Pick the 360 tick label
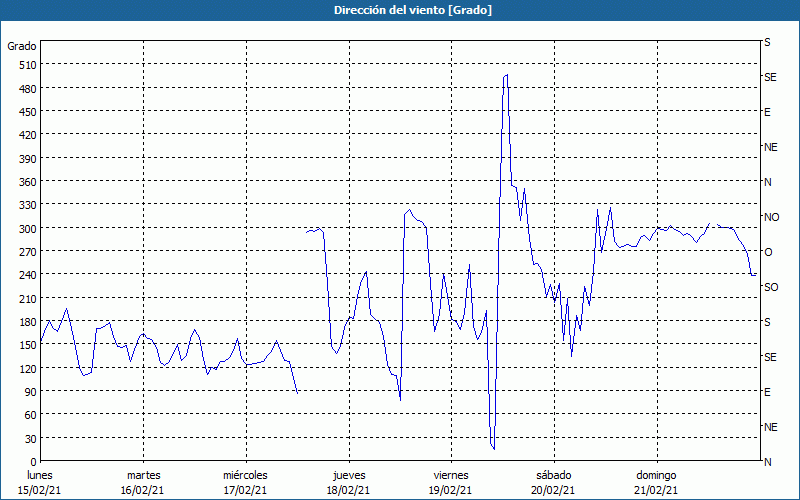This screenshot has width=800, height=500. click(28, 182)
